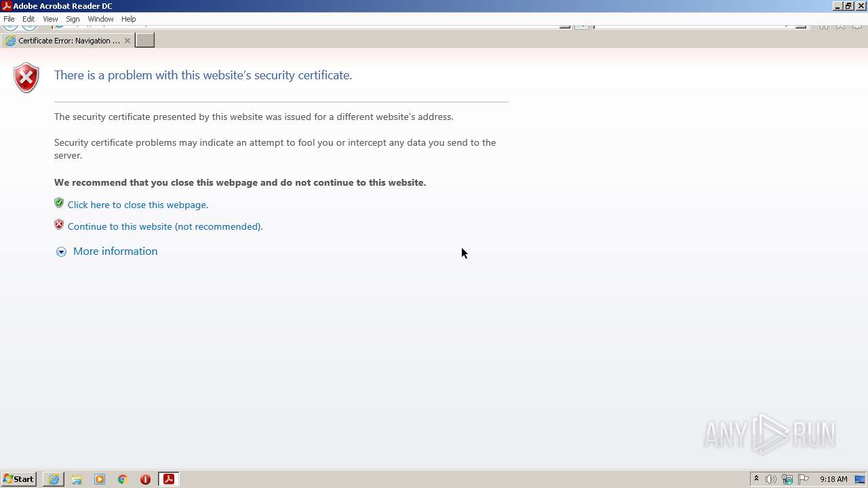Launch Internet Explorer from taskbar
868x488 pixels.
click(x=54, y=479)
